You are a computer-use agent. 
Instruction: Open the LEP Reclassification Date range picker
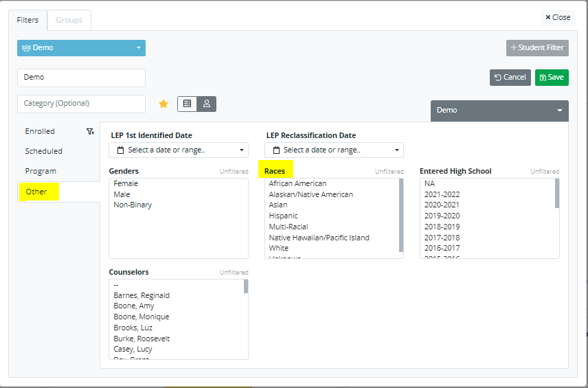pos(334,150)
